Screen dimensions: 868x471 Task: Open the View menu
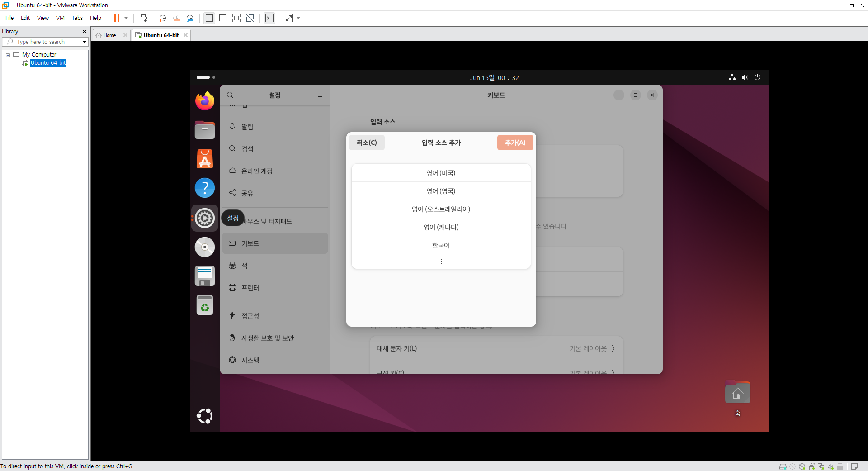click(43, 18)
